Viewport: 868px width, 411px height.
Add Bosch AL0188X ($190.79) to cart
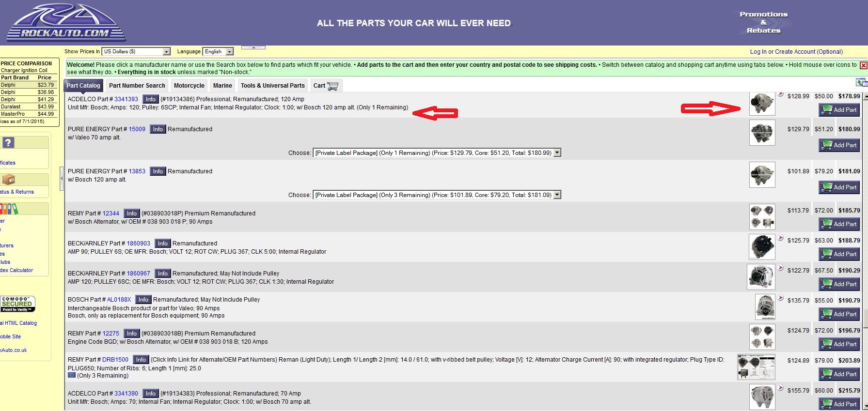pos(840,314)
